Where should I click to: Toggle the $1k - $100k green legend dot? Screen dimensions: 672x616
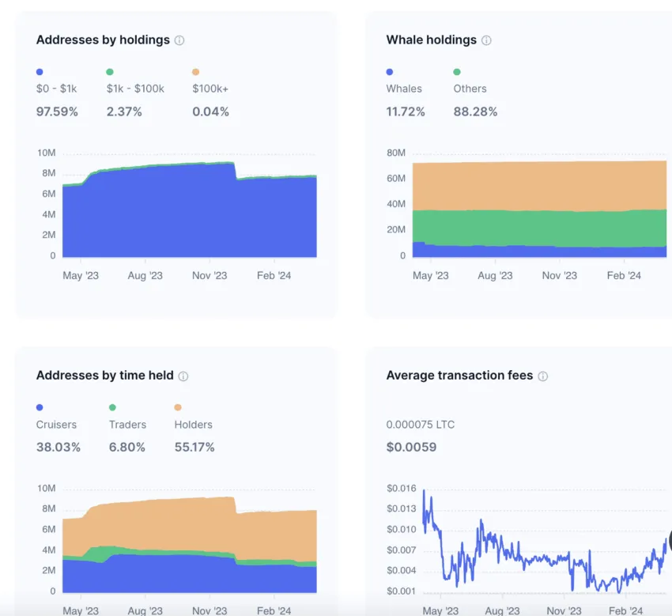(110, 72)
